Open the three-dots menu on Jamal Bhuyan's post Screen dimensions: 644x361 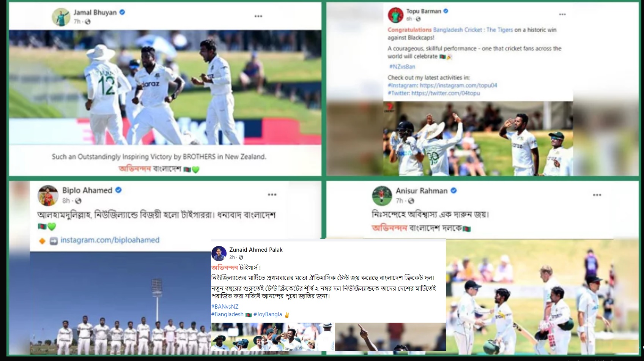click(x=258, y=16)
